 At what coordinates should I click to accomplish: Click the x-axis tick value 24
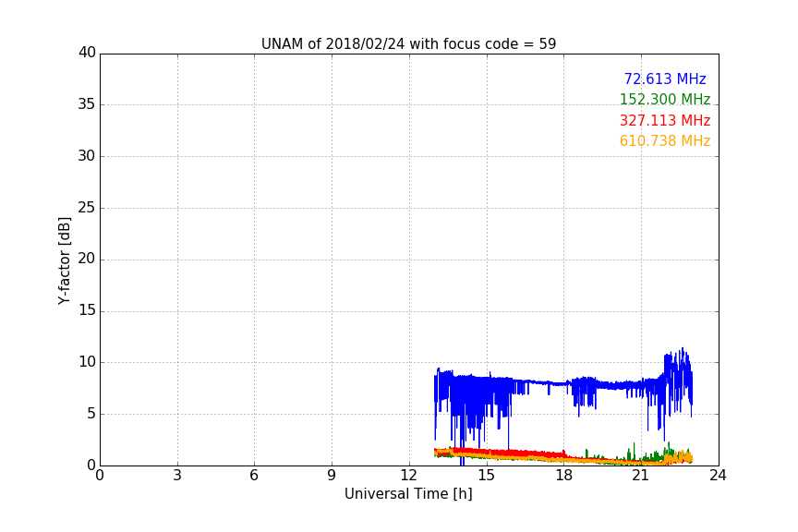(718, 476)
